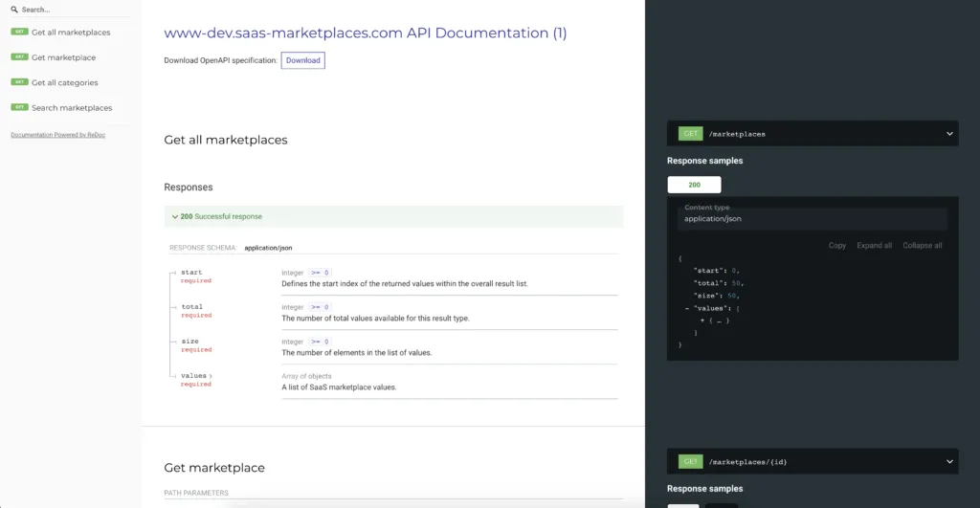Click the API Documentation title
This screenshot has width=980, height=508.
click(365, 33)
